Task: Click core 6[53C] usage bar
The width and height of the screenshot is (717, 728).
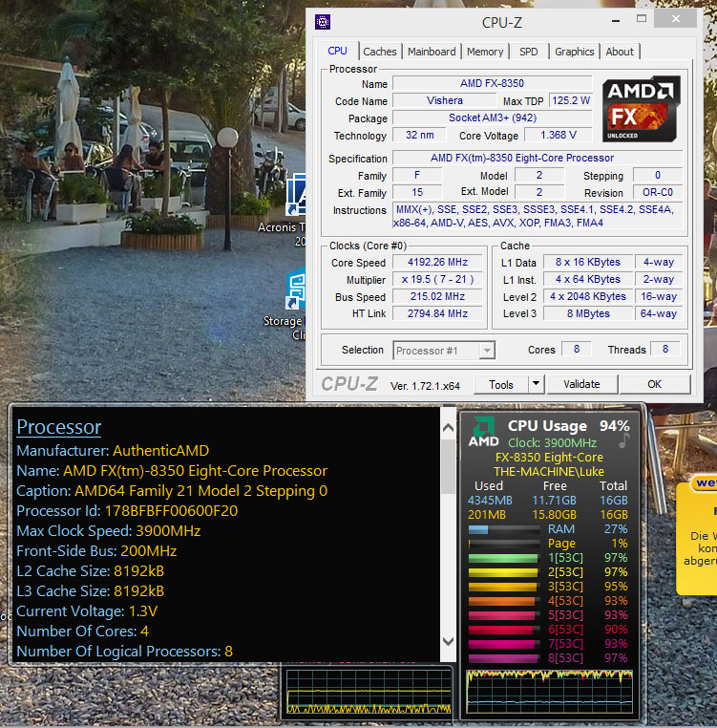Action: [504, 630]
